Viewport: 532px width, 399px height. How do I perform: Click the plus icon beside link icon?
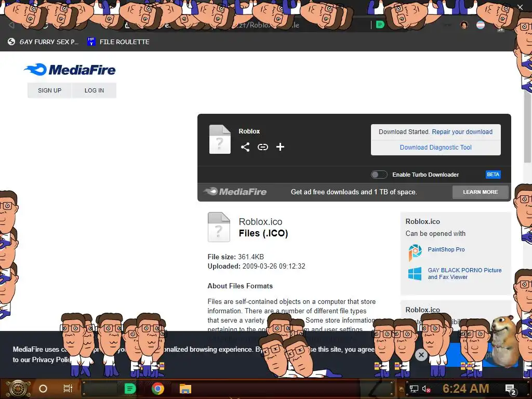coord(280,147)
